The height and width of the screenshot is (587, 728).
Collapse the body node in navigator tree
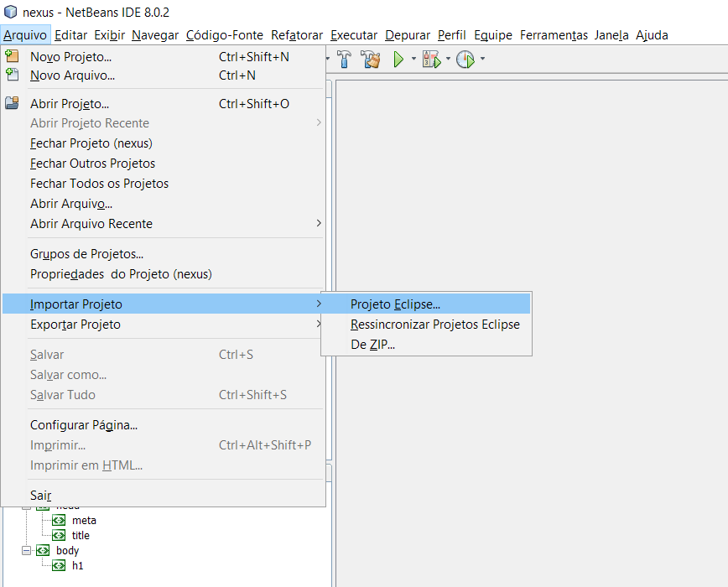point(27,550)
